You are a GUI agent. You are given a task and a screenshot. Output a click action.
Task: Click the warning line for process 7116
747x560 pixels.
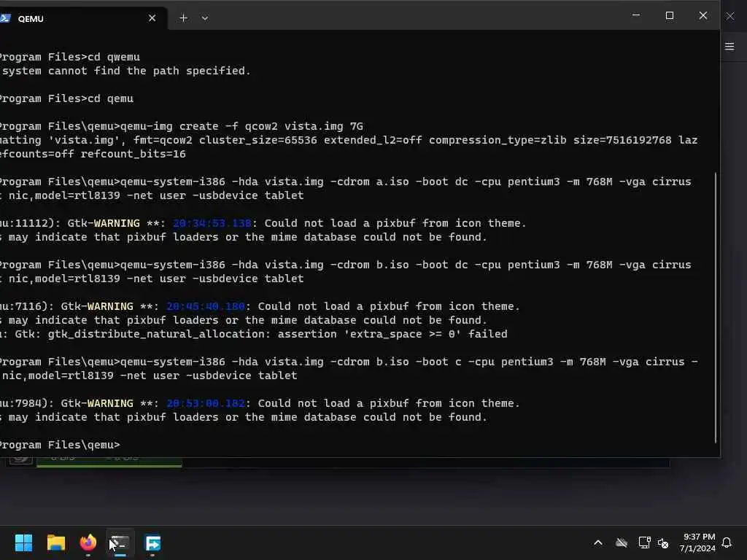[260, 306]
